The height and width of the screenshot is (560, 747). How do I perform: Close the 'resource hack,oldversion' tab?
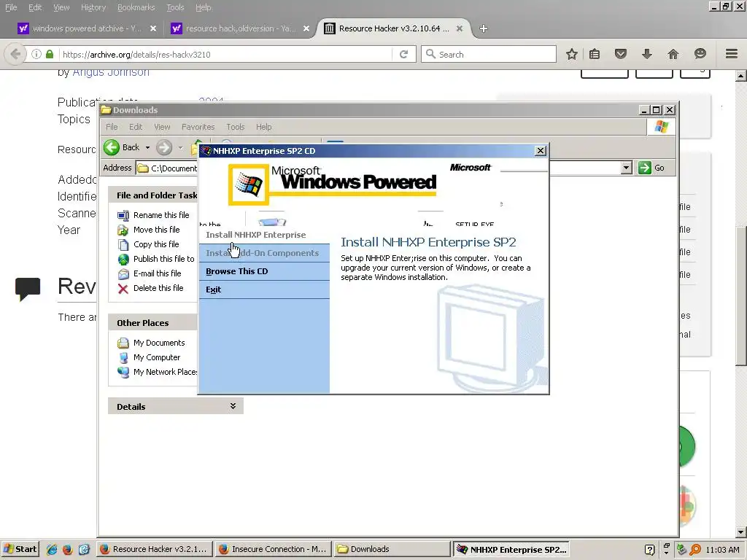click(x=306, y=28)
